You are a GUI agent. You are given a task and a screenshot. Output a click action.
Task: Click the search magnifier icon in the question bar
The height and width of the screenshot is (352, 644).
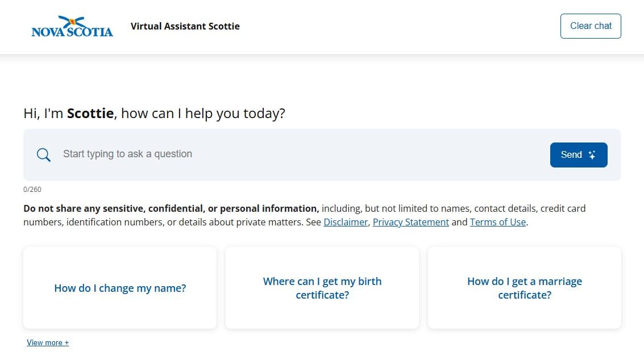pyautogui.click(x=43, y=154)
